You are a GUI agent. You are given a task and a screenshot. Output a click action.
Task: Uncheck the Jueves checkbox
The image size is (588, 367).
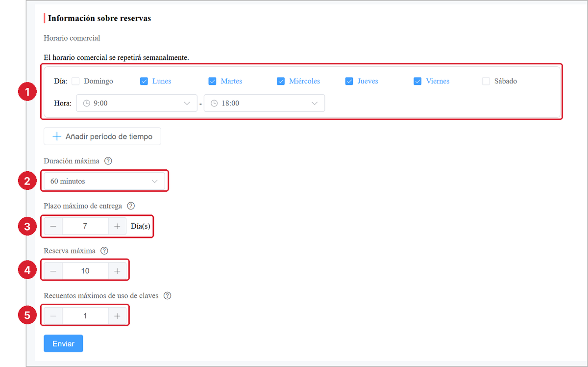click(349, 81)
